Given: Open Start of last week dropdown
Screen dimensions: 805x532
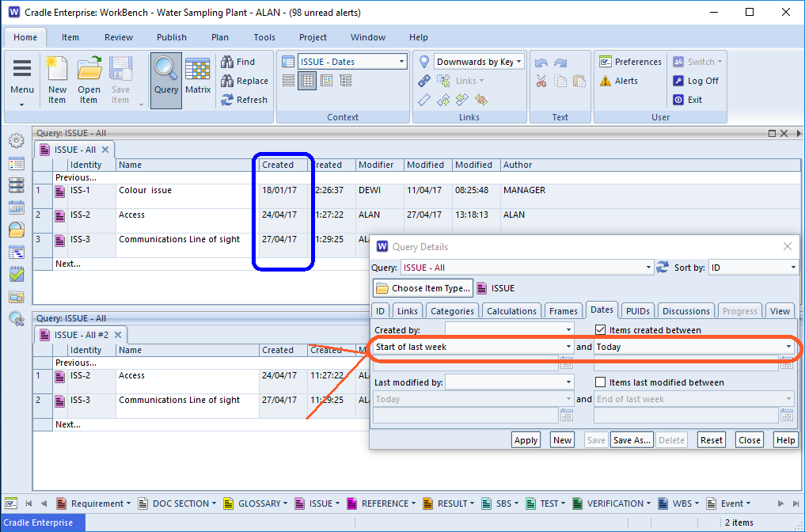Looking at the screenshot, I should point(568,347).
